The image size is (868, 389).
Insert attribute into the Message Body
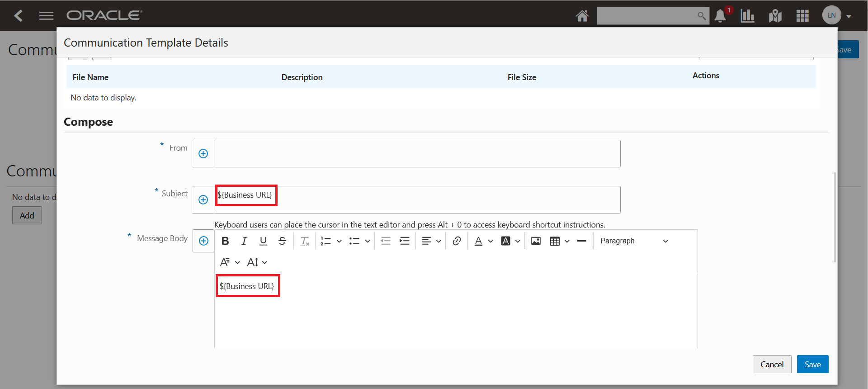(203, 241)
